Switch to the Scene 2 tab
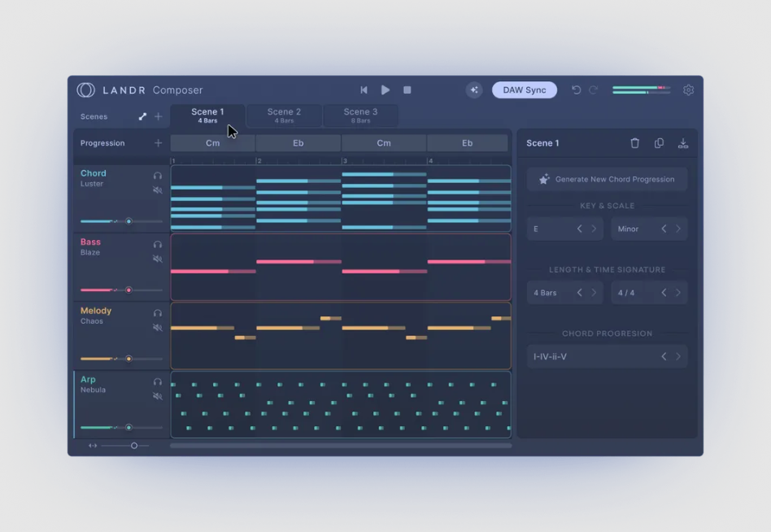 pyautogui.click(x=284, y=116)
